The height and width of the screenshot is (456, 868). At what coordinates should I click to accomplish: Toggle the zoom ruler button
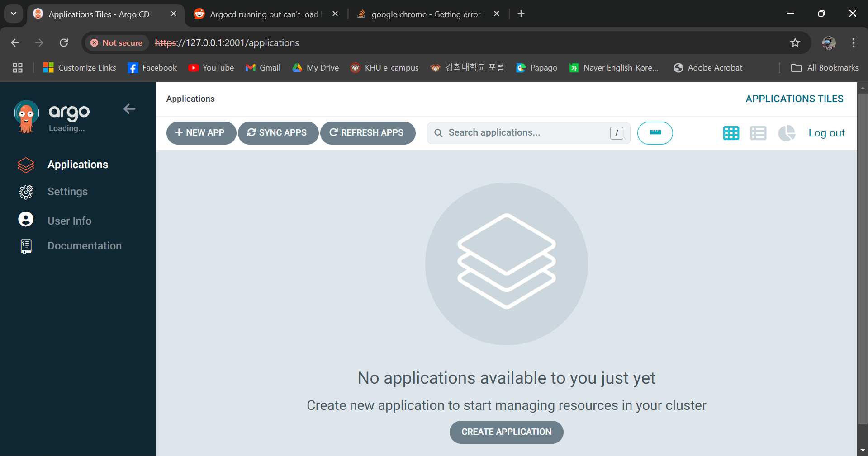pos(655,133)
